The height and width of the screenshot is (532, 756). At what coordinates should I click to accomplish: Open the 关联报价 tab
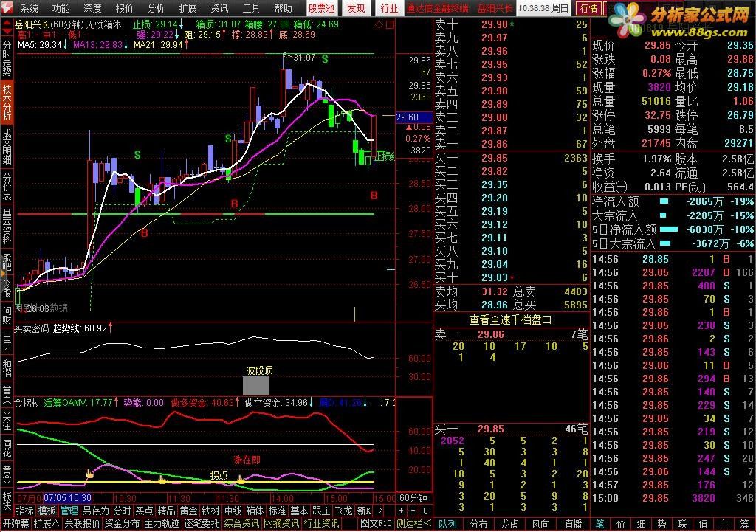[x=83, y=523]
